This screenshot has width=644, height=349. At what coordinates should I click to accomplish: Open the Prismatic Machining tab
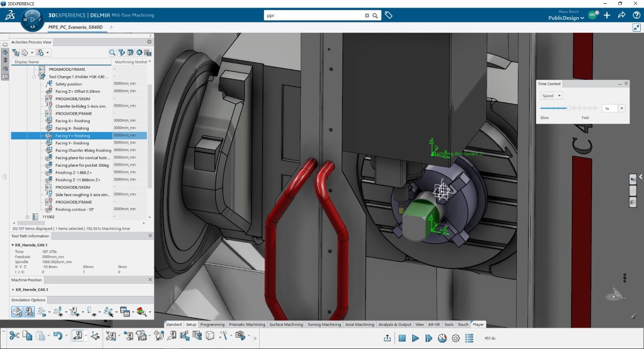247,324
